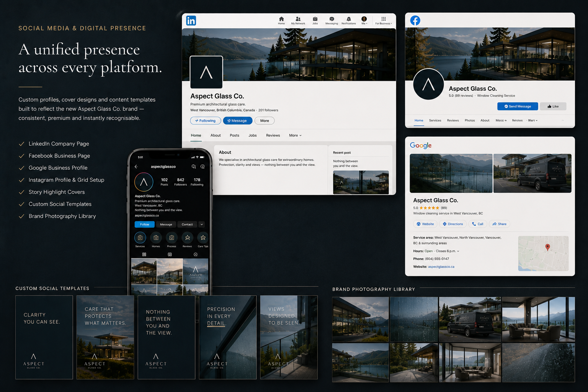Click Send Message on Facebook page
Viewport: 588px width, 392px height.
(x=518, y=106)
